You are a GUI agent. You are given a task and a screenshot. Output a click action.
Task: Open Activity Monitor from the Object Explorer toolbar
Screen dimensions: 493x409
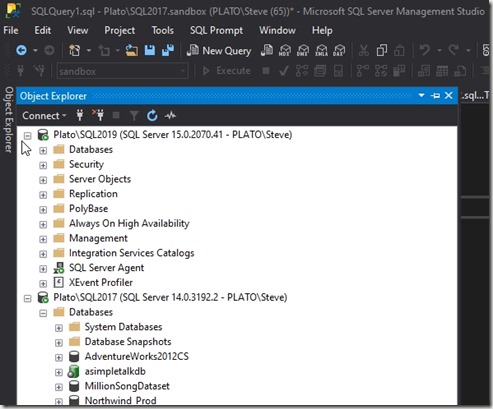pos(170,116)
